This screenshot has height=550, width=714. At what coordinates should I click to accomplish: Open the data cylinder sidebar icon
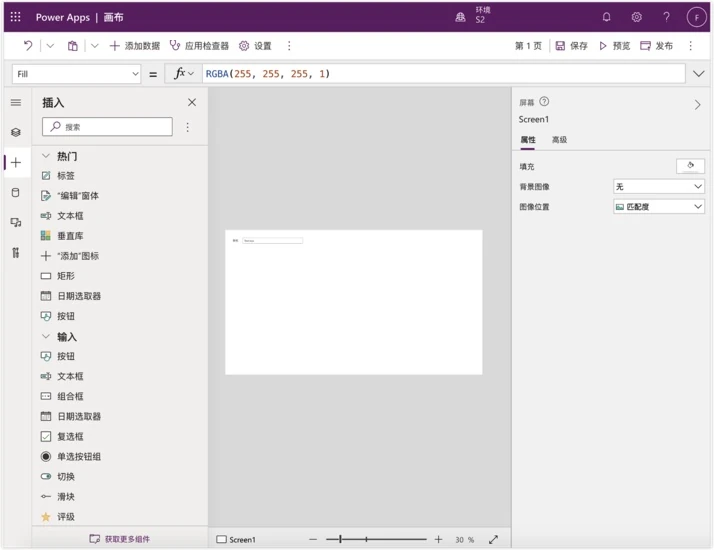pos(15,192)
